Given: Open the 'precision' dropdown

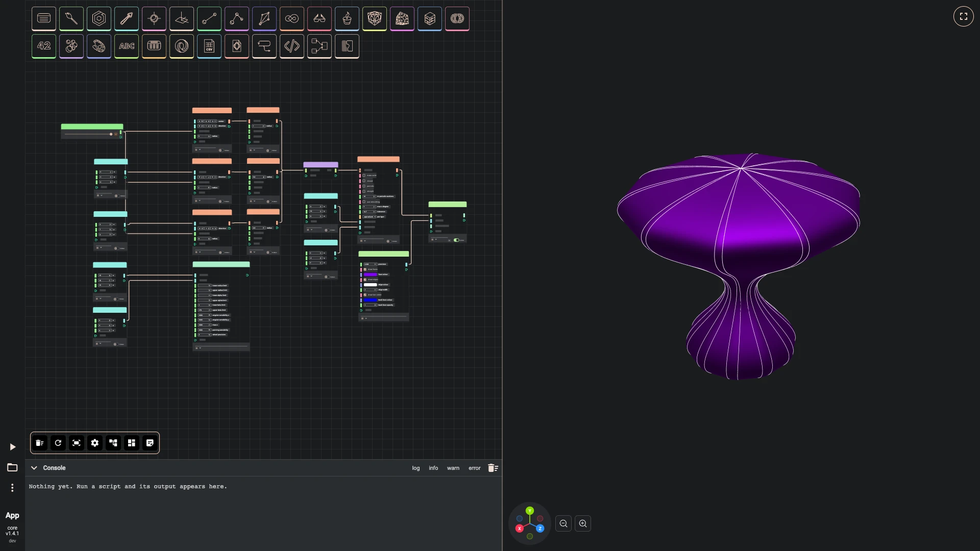Looking at the screenshot, I should tap(370, 264).
